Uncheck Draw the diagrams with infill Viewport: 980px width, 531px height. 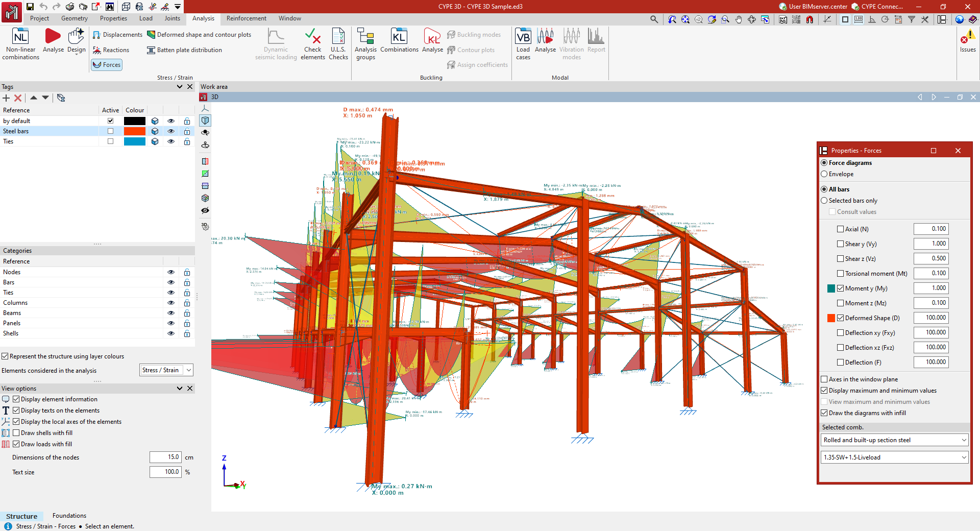pos(824,413)
